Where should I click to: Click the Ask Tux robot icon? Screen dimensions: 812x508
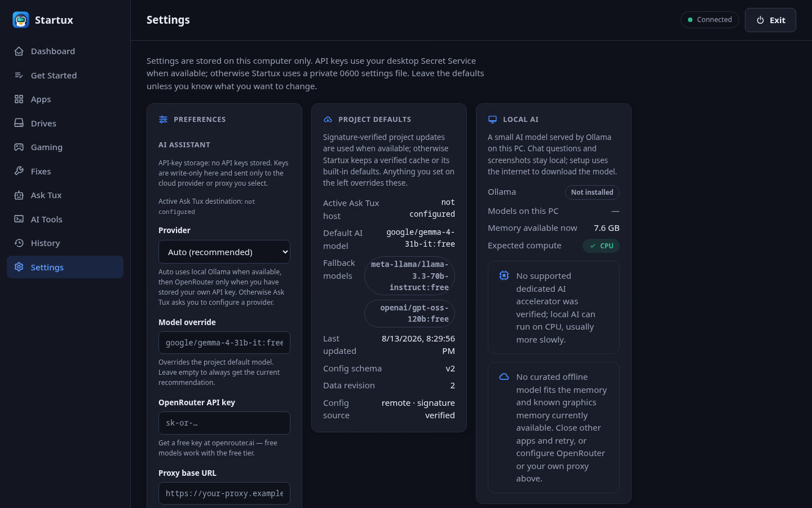click(19, 195)
